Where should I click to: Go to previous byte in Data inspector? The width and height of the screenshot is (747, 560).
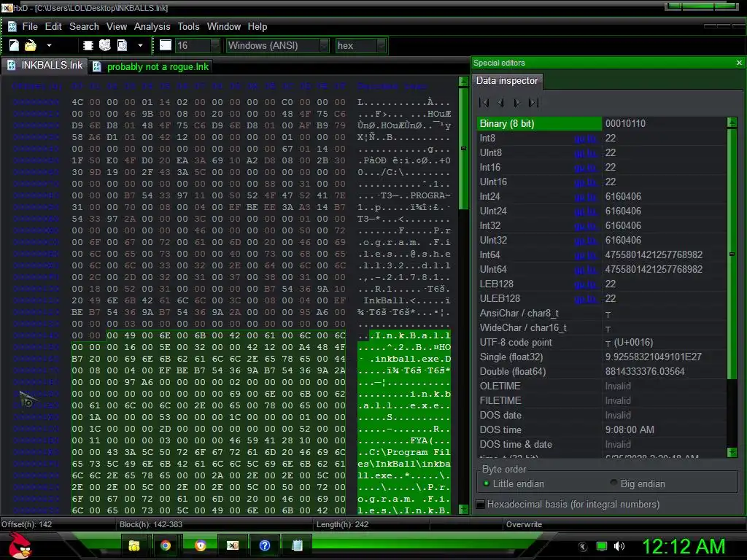click(x=500, y=102)
